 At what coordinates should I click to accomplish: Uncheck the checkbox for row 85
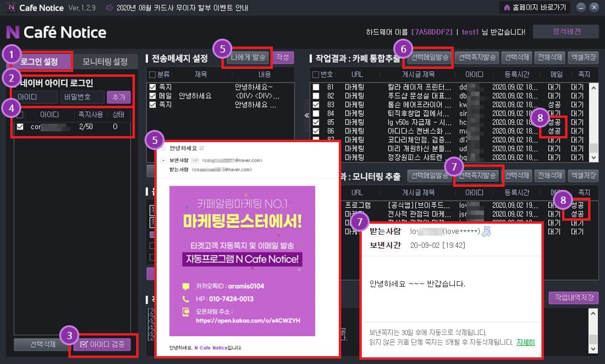(x=316, y=122)
